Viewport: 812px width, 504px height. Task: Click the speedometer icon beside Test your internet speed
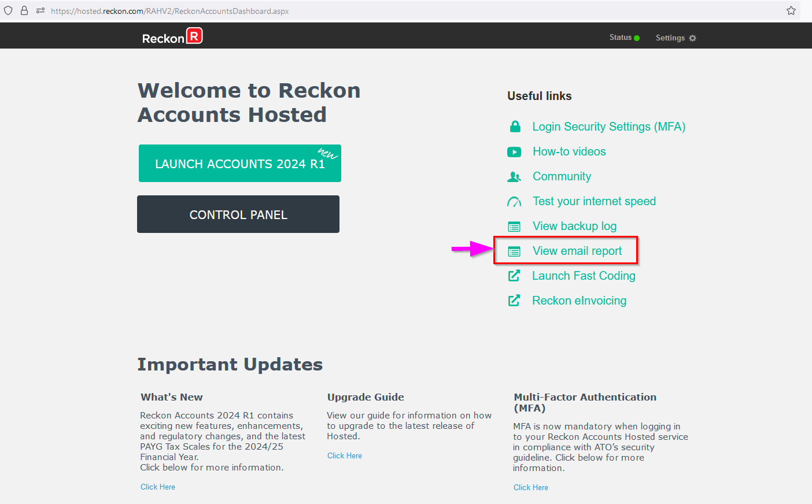(x=514, y=202)
